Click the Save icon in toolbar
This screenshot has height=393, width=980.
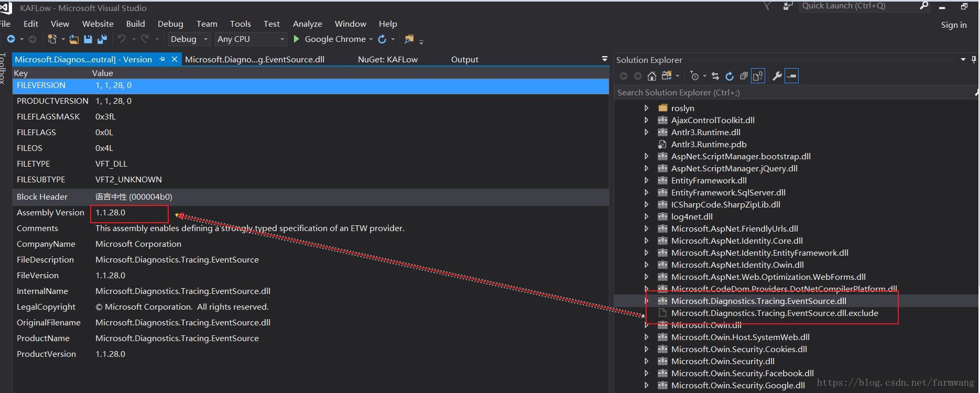coord(88,39)
